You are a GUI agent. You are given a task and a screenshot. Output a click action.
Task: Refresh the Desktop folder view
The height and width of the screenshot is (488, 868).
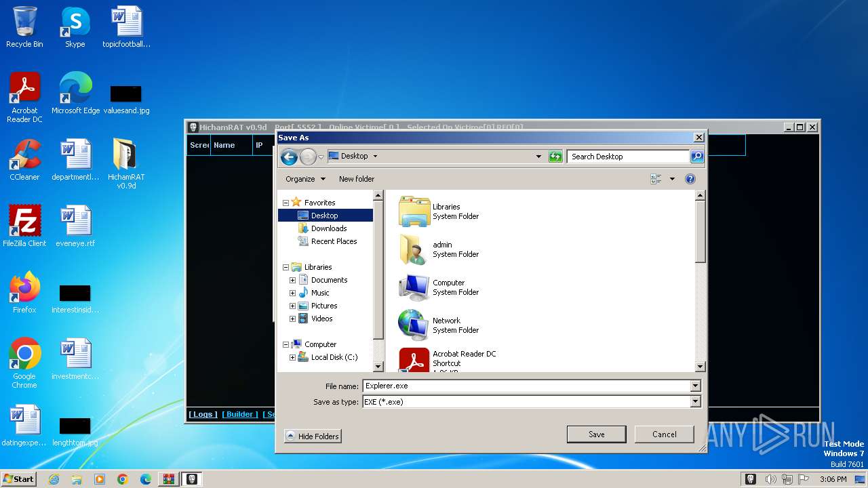point(555,157)
